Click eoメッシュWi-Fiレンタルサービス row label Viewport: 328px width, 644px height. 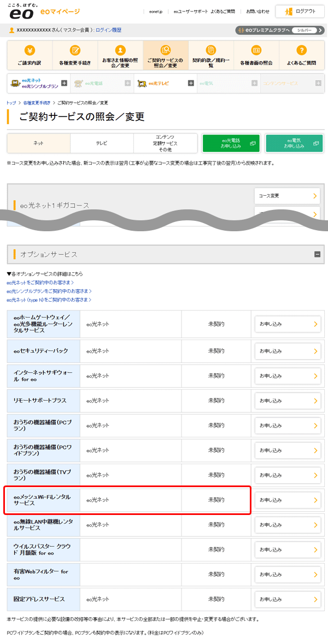pyautogui.click(x=42, y=500)
